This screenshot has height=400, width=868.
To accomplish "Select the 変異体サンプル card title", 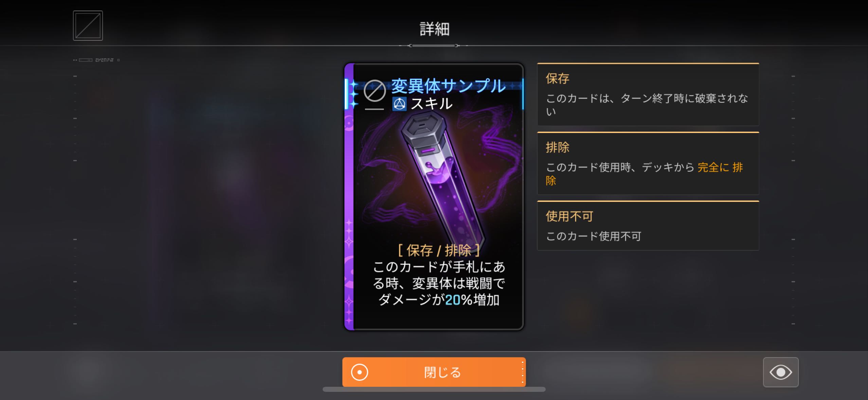I will pyautogui.click(x=448, y=86).
